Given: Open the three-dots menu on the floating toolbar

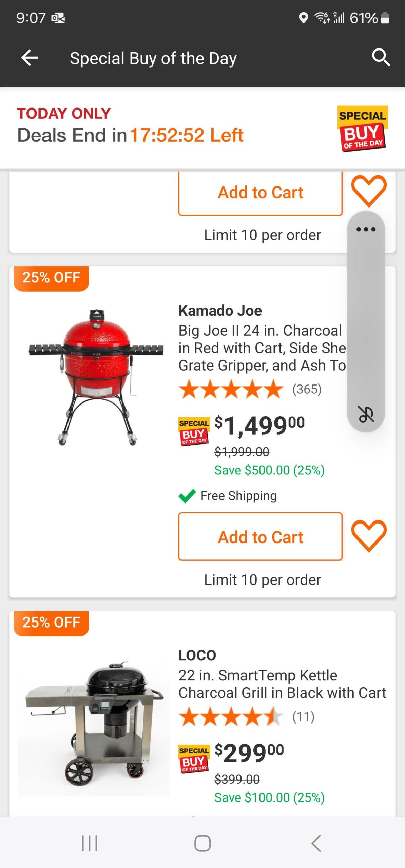Looking at the screenshot, I should coord(366,230).
